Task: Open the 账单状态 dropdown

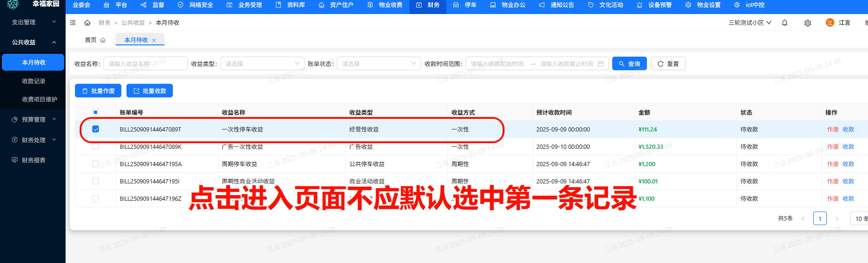Action: [378, 64]
